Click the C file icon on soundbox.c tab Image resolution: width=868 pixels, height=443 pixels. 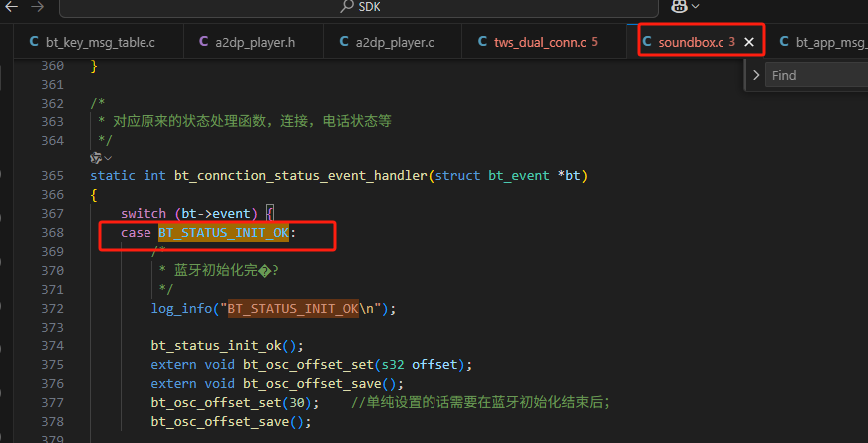pyautogui.click(x=647, y=42)
